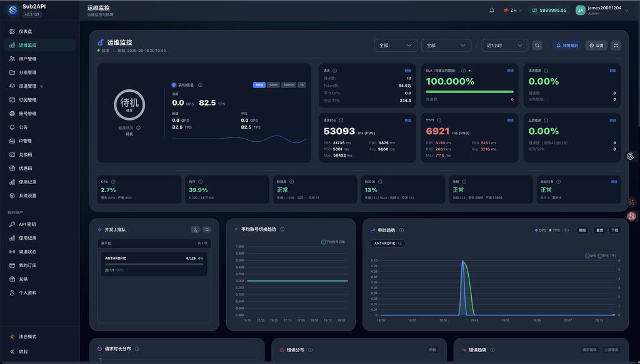Open the ZH language selector
The image size is (640, 364).
click(x=513, y=10)
